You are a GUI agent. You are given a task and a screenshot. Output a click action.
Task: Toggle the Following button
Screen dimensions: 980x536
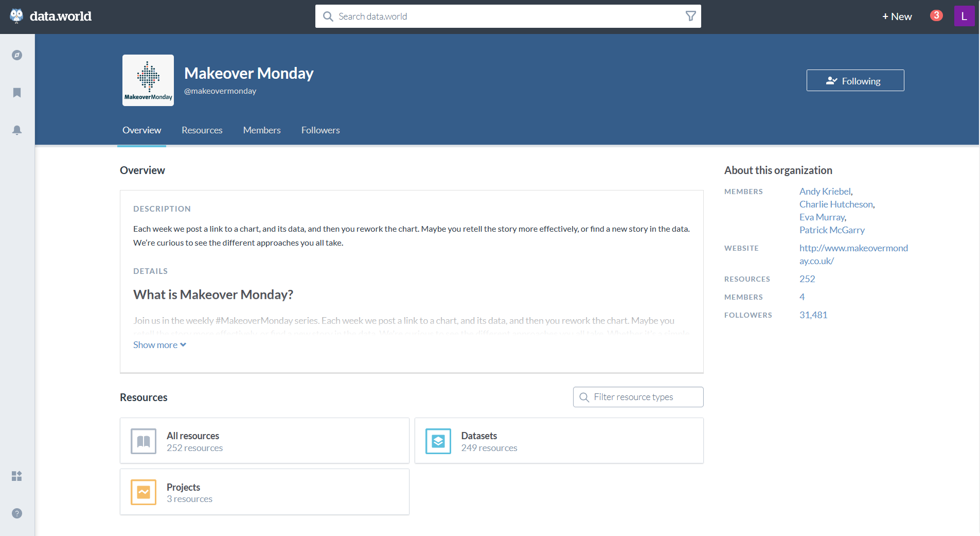click(855, 80)
